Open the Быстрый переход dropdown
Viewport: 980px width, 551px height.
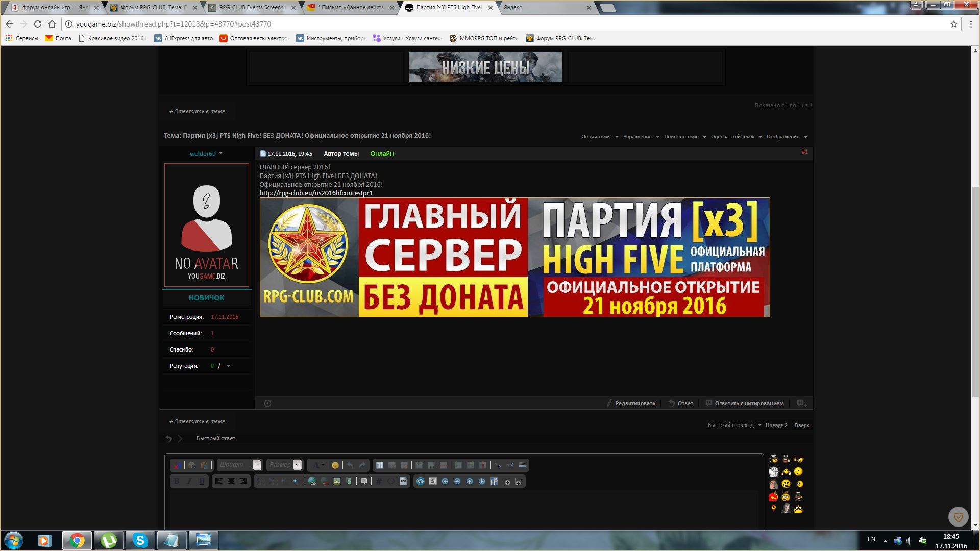tap(734, 425)
